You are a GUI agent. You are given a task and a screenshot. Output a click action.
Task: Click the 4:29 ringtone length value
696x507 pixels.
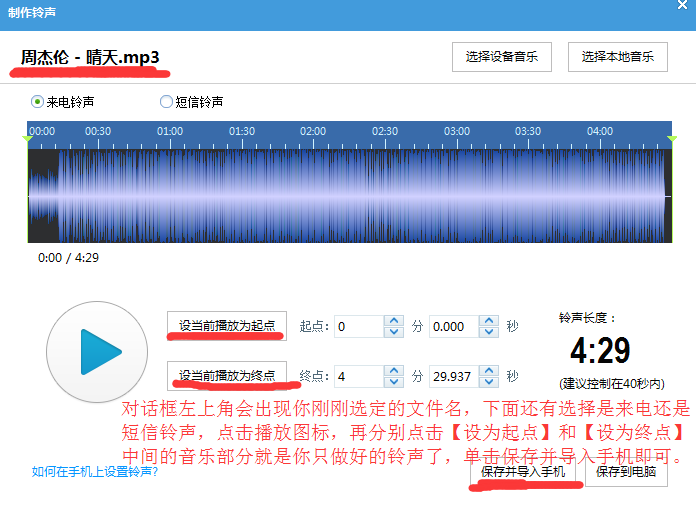600,350
